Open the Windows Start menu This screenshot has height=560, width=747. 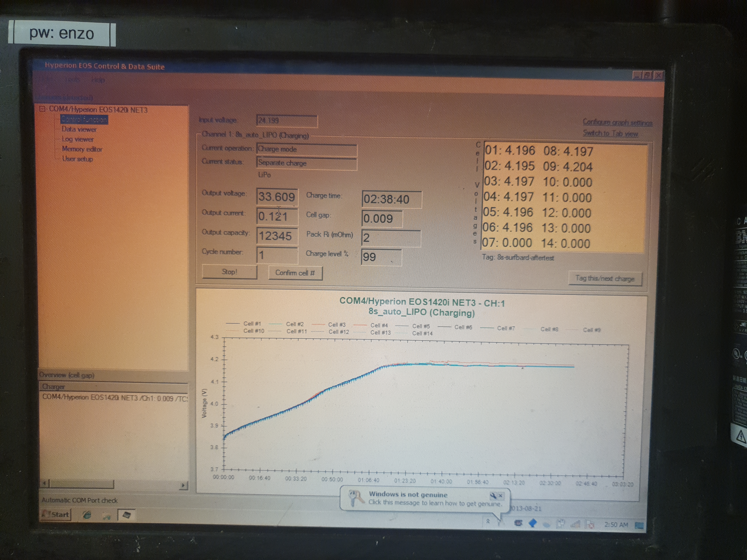click(56, 514)
